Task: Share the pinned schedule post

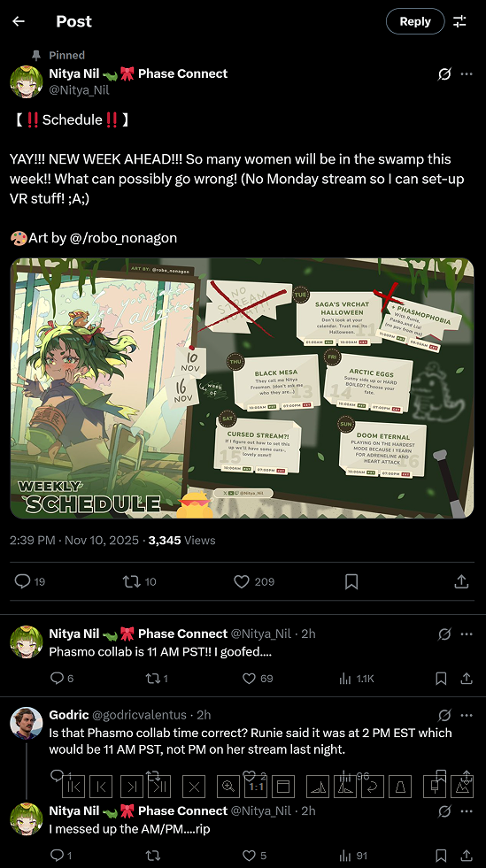Action: pos(461,581)
